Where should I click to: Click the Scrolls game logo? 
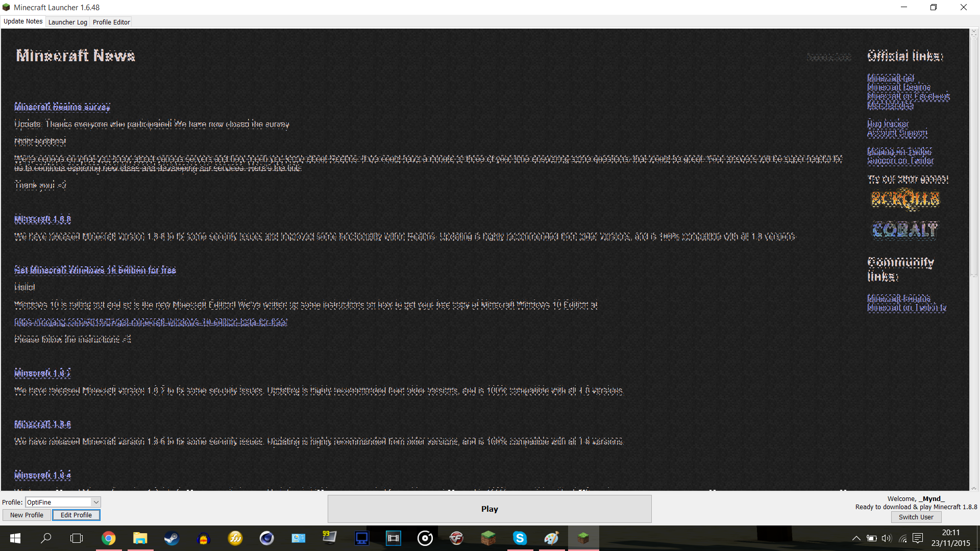(x=905, y=199)
